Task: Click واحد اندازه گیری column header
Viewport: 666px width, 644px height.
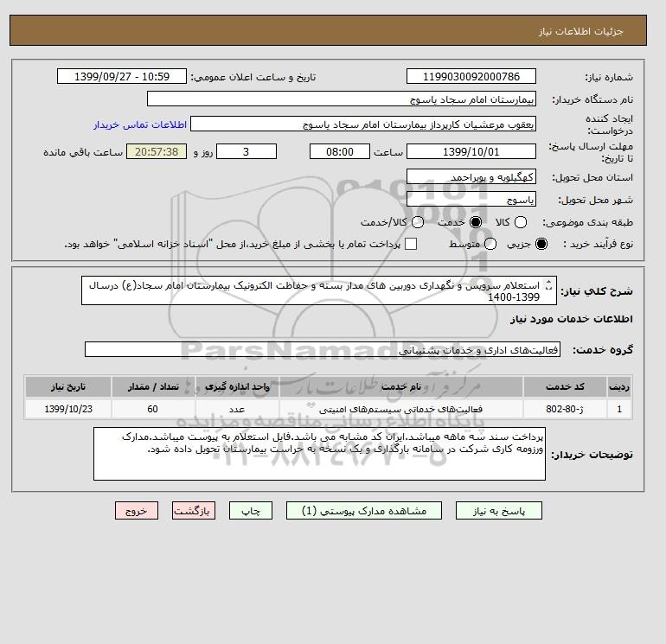Action: 237,386
